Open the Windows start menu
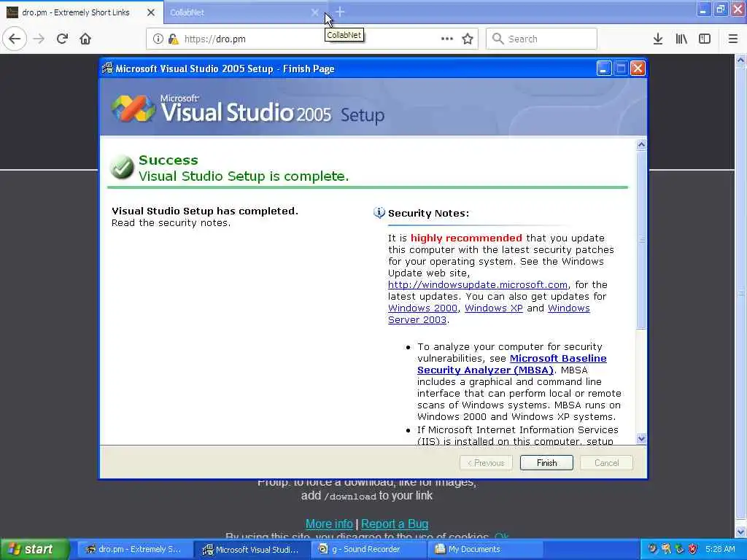 click(34, 549)
